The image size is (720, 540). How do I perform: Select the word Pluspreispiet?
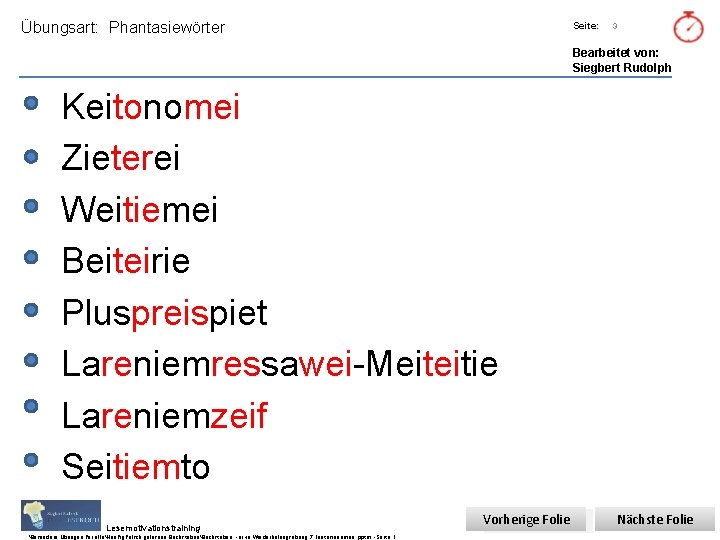(165, 313)
